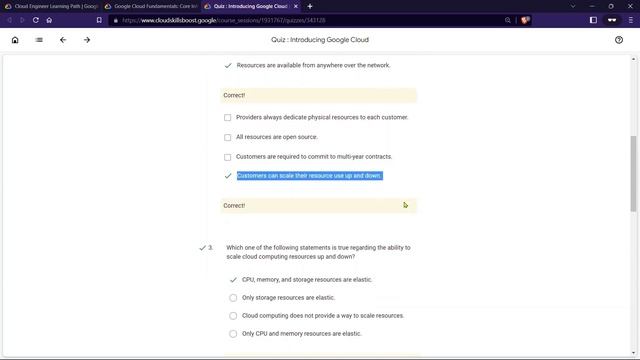The image size is (640, 360).
Task: Switch to Google Cloud Fundamentals tab
Action: [151, 6]
